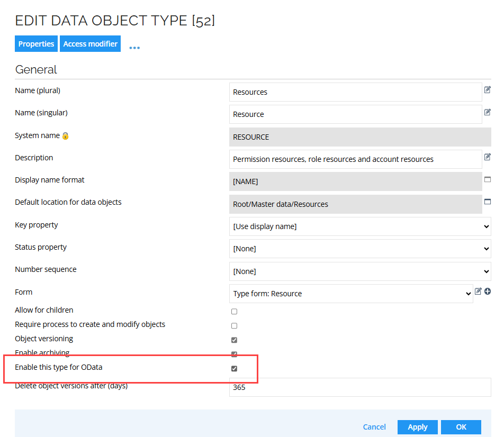
Task: Open the Status property dropdown
Action: click(x=360, y=249)
